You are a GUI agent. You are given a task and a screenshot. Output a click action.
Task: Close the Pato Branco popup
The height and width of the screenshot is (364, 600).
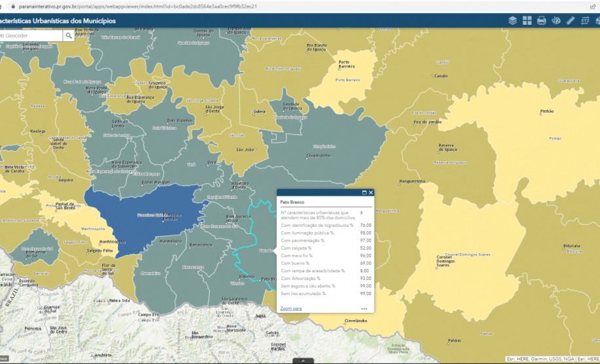pos(371,193)
